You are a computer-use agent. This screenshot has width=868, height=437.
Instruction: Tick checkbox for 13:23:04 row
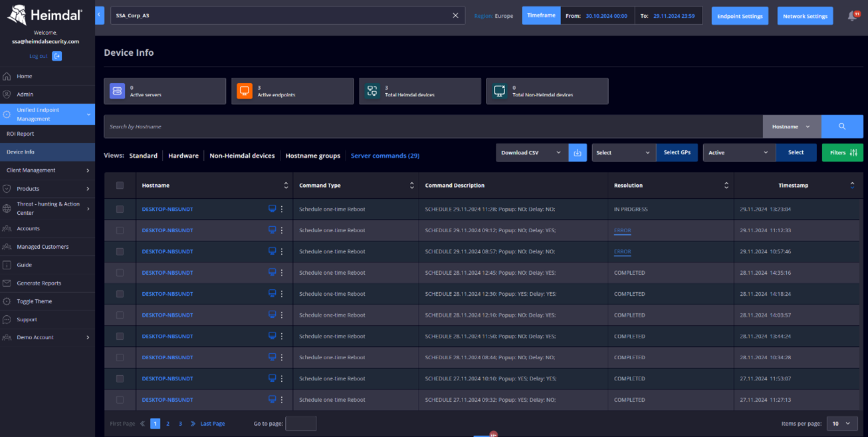pyautogui.click(x=120, y=209)
